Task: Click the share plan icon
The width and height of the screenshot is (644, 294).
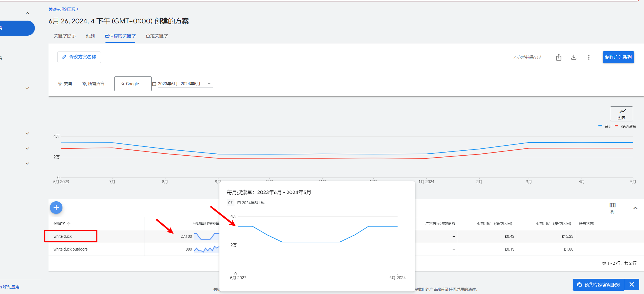Action: coord(558,57)
